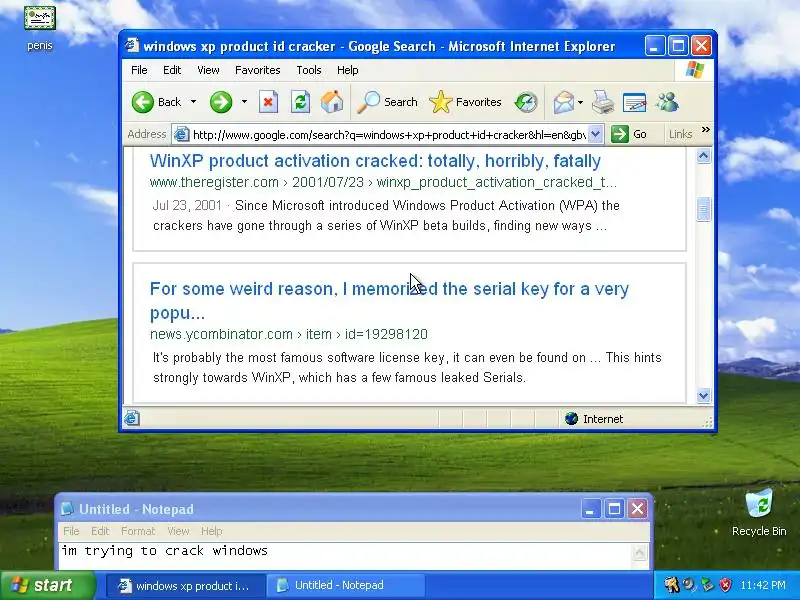The width and height of the screenshot is (800, 600).
Task: Click the Start button
Action: click(47, 585)
